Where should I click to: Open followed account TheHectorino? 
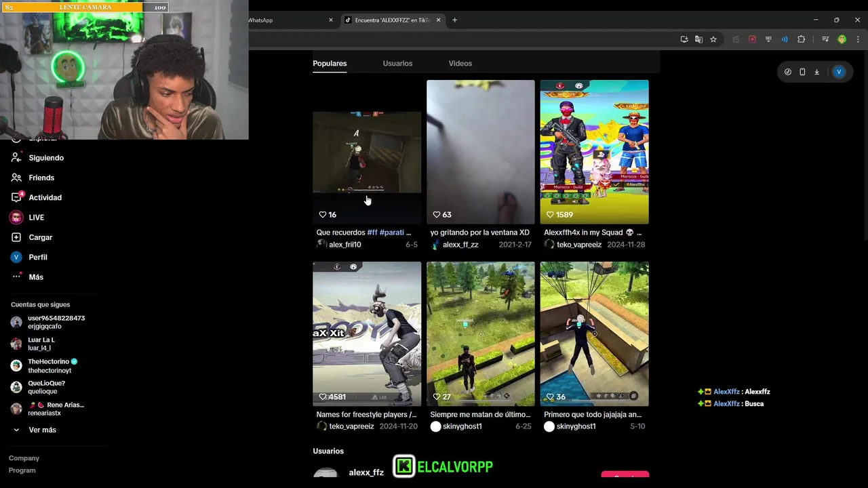pyautogui.click(x=44, y=366)
